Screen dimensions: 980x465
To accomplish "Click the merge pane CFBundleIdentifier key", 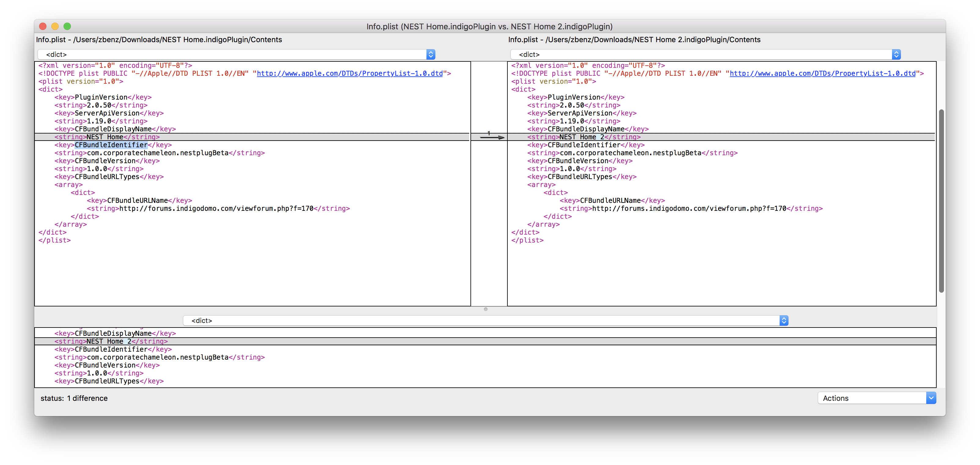I will click(x=113, y=349).
